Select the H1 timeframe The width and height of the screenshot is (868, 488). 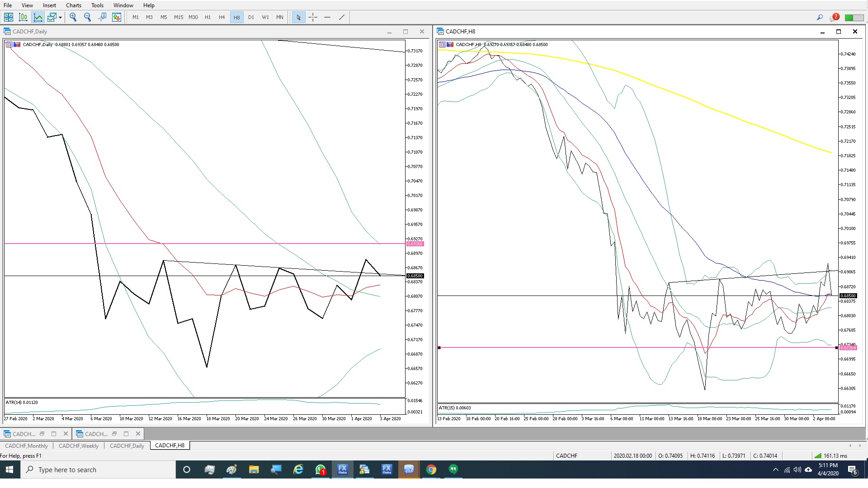pyautogui.click(x=208, y=17)
